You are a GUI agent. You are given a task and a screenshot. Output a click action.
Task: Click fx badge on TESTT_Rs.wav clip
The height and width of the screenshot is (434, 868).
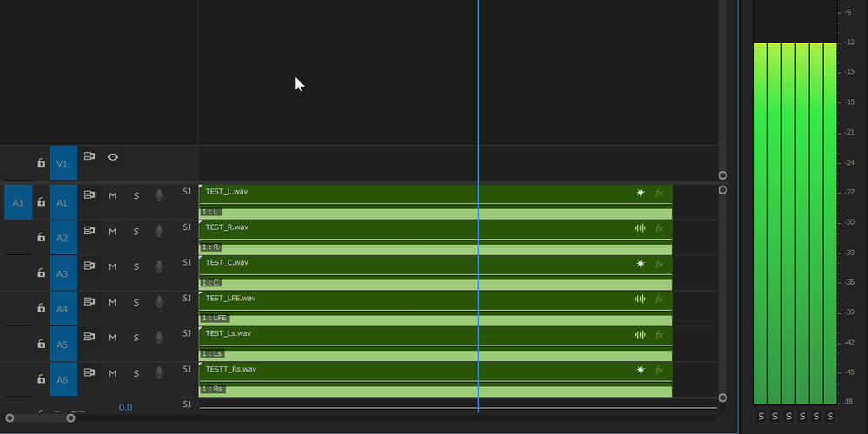[659, 370]
